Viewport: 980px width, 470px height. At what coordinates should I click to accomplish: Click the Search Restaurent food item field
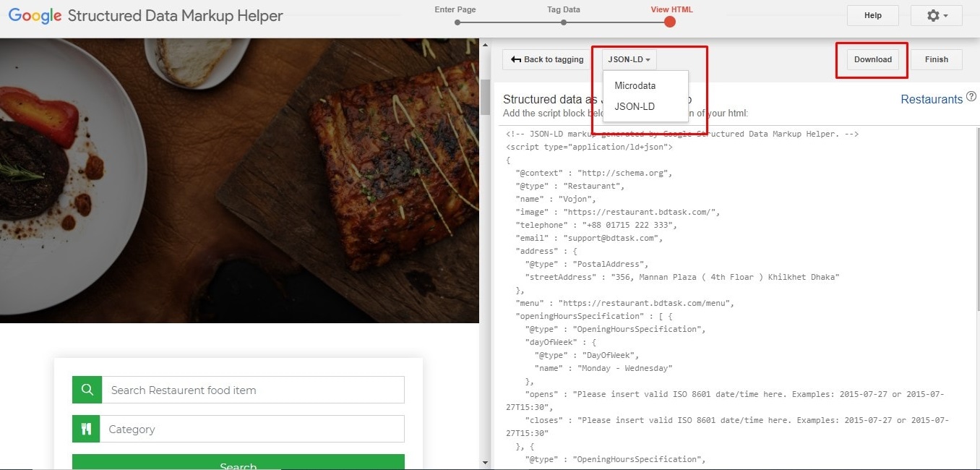pyautogui.click(x=253, y=390)
